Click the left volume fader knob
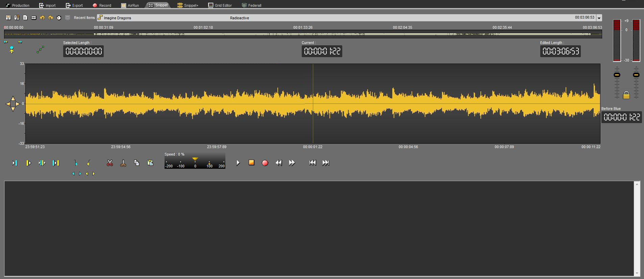Image resolution: width=644 pixels, height=279 pixels. [x=617, y=75]
